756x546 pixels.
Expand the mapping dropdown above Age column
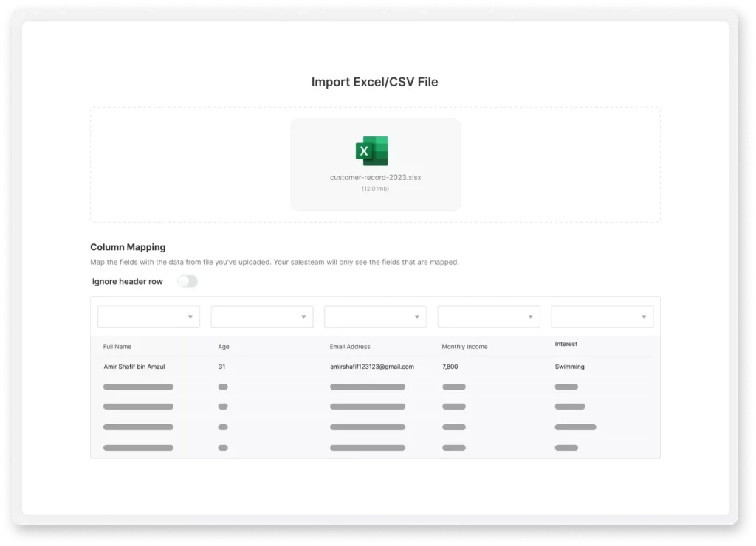[x=262, y=317]
